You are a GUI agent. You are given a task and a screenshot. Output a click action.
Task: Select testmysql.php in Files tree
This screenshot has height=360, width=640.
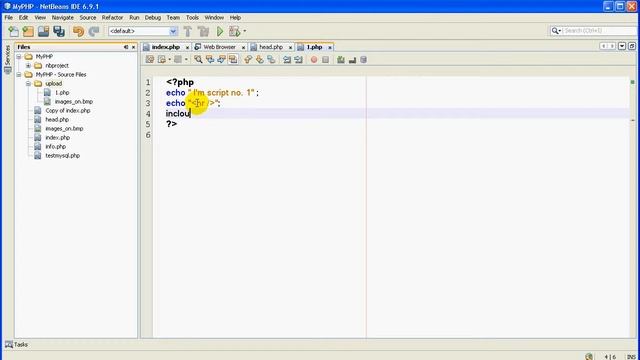click(x=62, y=156)
